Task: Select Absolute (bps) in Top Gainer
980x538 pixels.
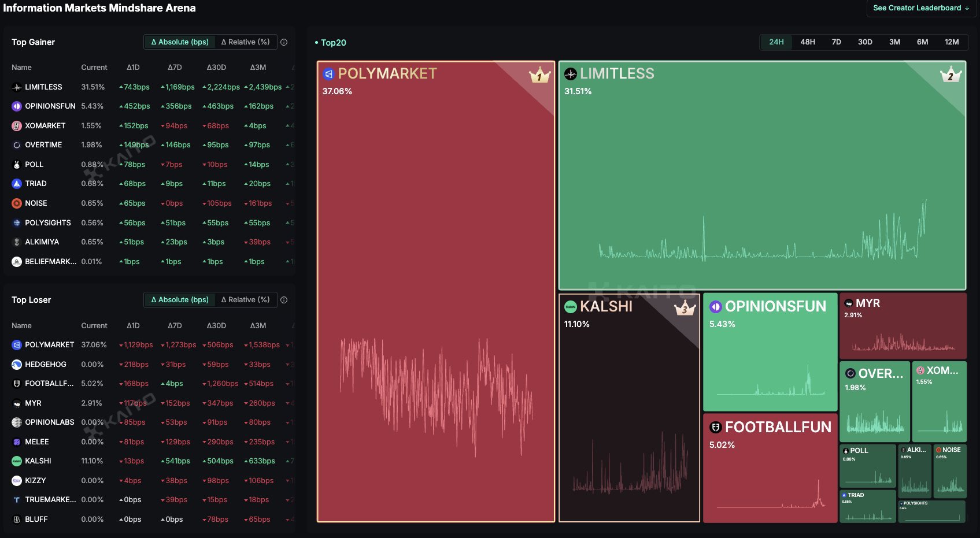Action: (179, 42)
